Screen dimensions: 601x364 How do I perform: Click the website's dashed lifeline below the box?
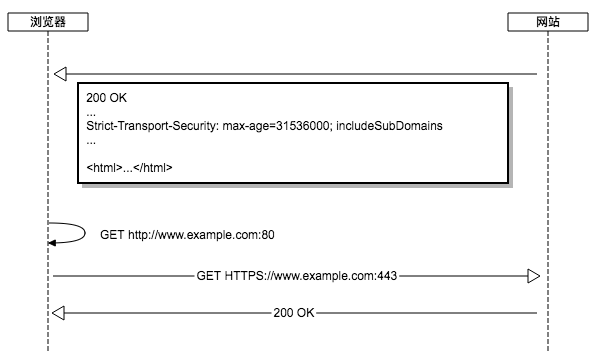[548, 191]
